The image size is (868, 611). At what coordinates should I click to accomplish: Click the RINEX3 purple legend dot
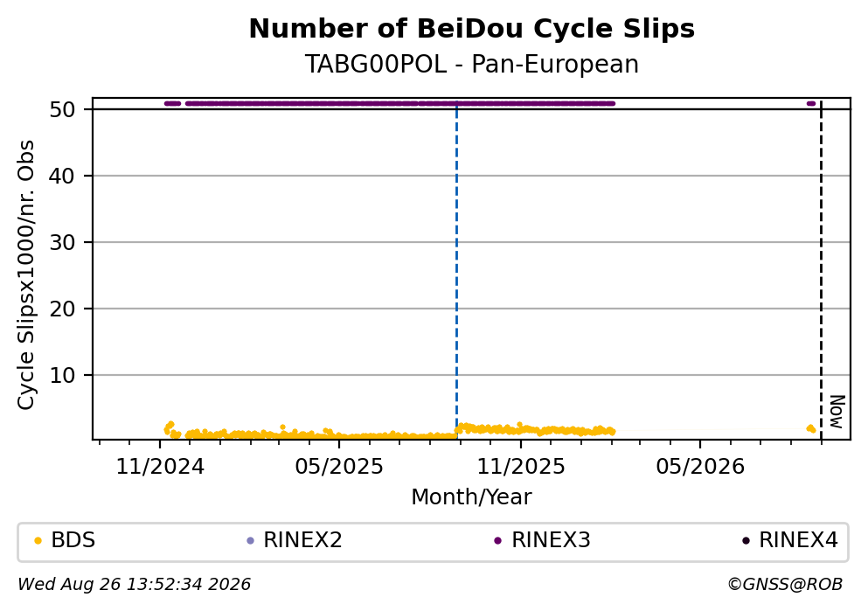pyautogui.click(x=497, y=541)
